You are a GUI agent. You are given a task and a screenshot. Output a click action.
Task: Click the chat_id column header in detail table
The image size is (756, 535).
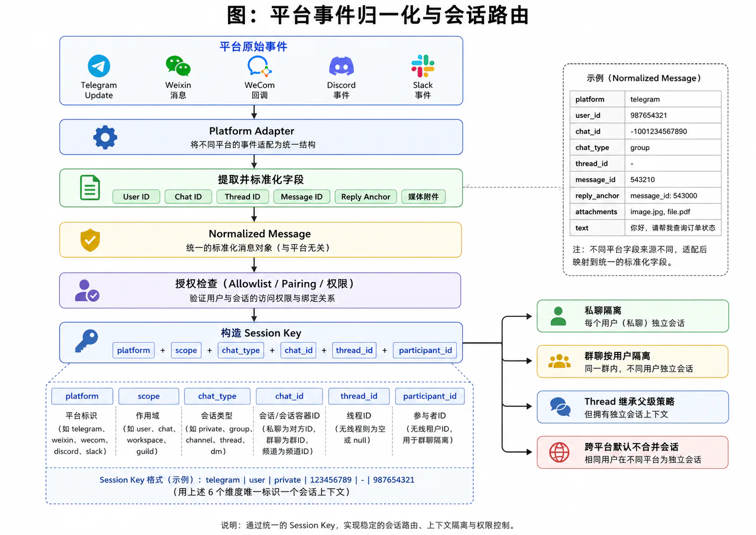click(289, 396)
